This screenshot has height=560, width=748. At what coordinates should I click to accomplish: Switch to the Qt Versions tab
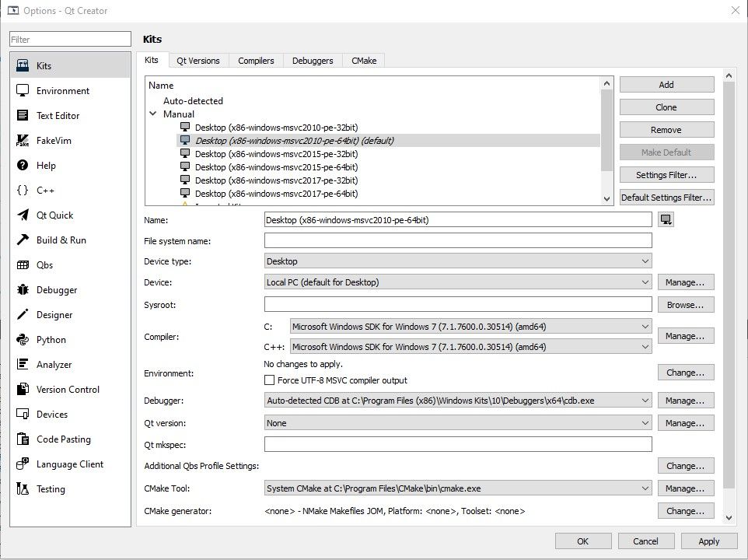click(x=198, y=61)
